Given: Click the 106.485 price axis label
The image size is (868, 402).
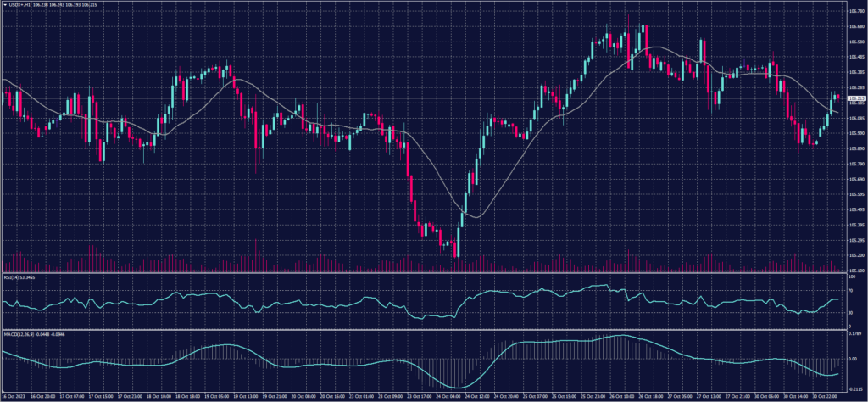Looking at the screenshot, I should tap(855, 57).
